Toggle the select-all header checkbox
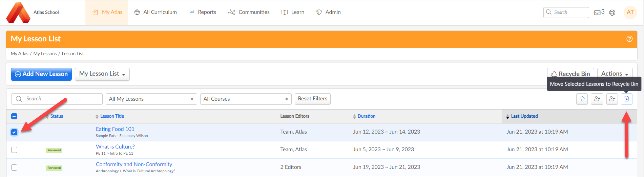644x177 pixels. (14, 116)
